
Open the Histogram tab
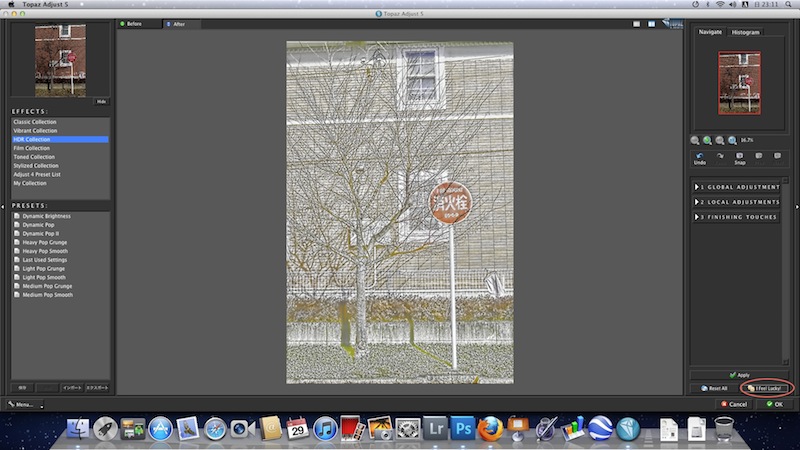tap(745, 32)
